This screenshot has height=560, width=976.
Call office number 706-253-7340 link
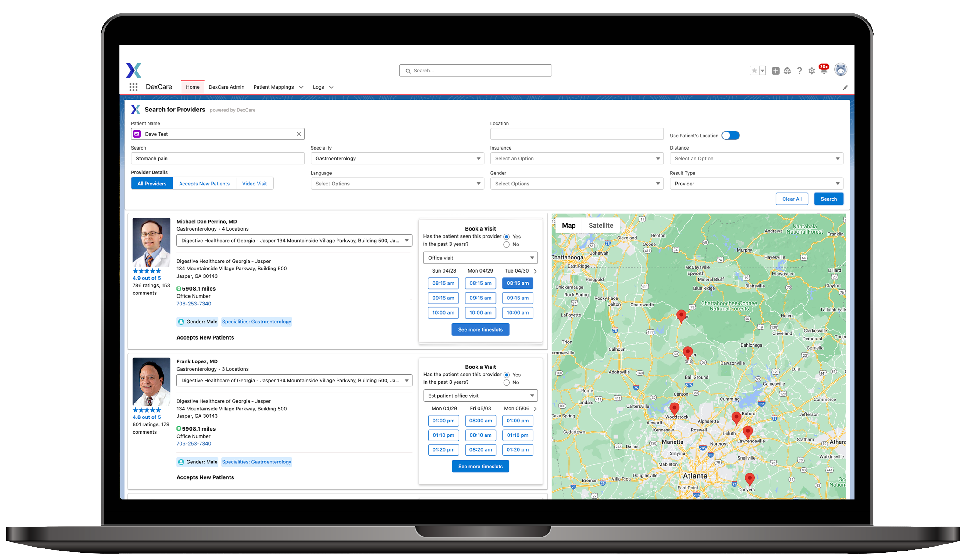point(194,304)
